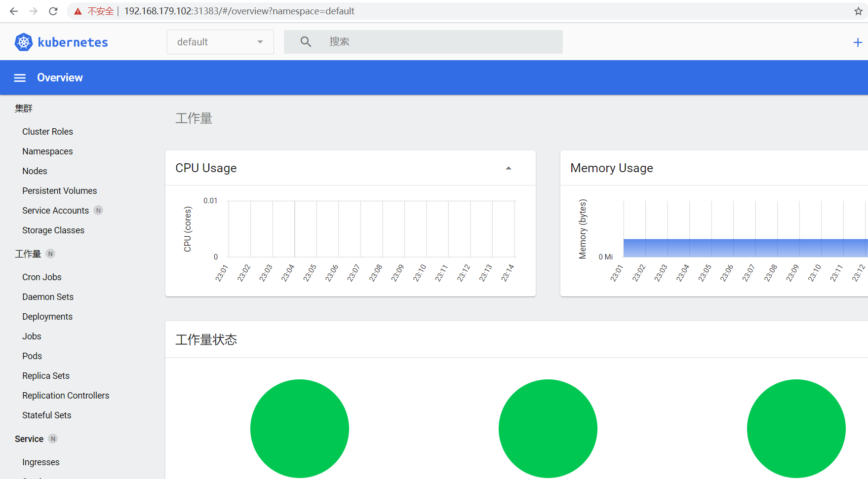Click the browser back arrow
Viewport: 868px width, 479px height.
coord(14,11)
